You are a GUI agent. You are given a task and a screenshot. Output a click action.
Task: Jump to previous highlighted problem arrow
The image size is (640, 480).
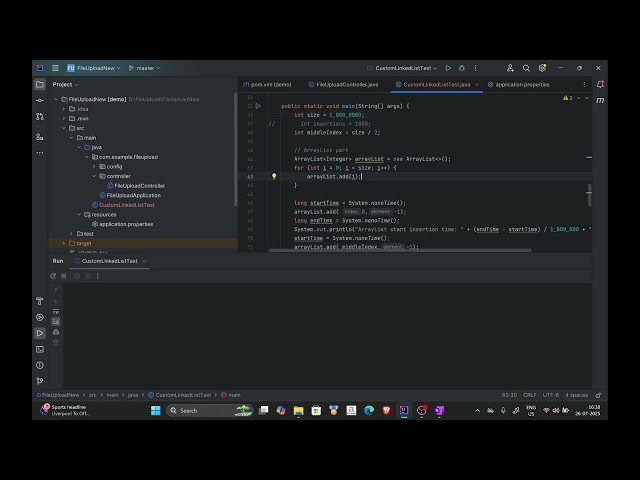578,98
